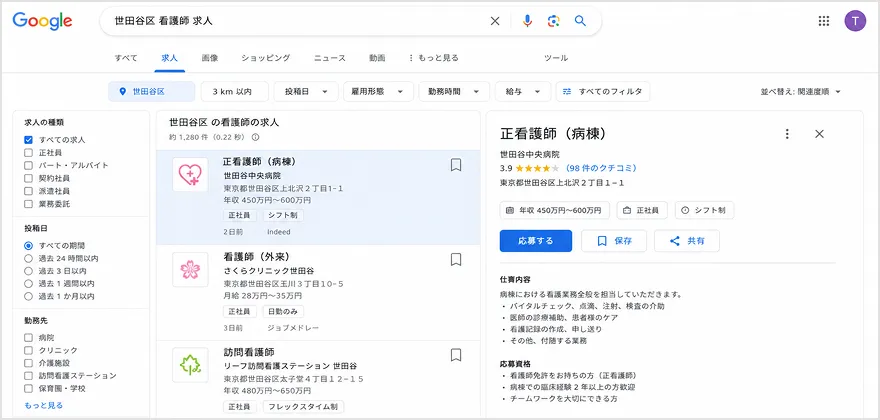This screenshot has height=420, width=880.
Task: Select the 3 km 以内 distance chip
Action: [x=235, y=92]
